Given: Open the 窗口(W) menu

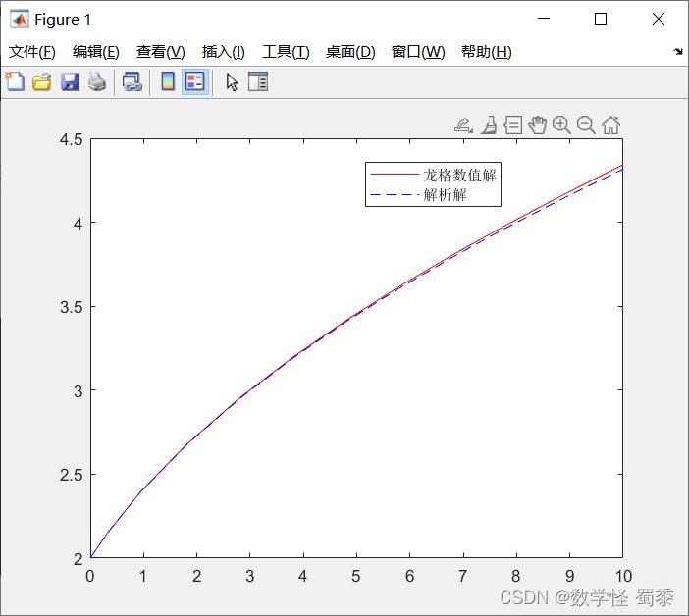Looking at the screenshot, I should click(418, 52).
